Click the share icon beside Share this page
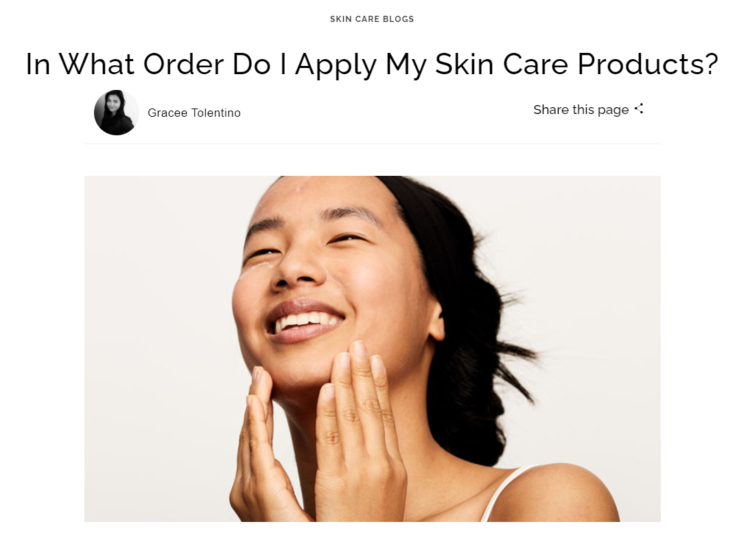The width and height of the screenshot is (750, 546). point(639,109)
